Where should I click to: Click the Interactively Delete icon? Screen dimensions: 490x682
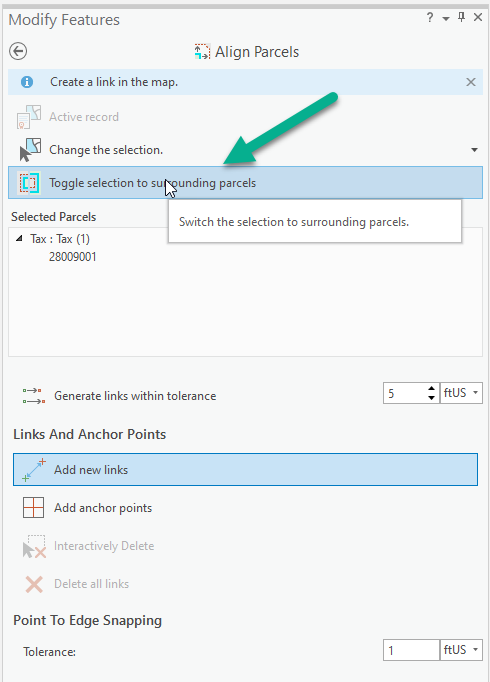point(34,546)
